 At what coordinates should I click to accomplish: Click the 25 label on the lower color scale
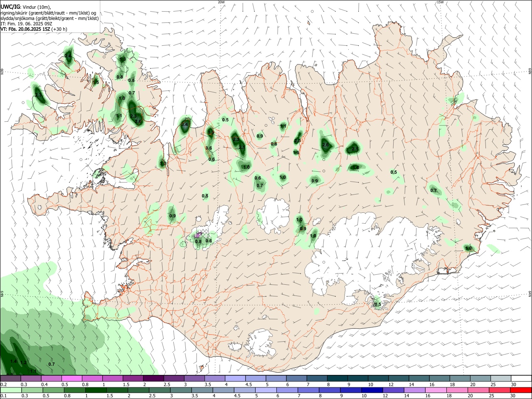pos(493,396)
